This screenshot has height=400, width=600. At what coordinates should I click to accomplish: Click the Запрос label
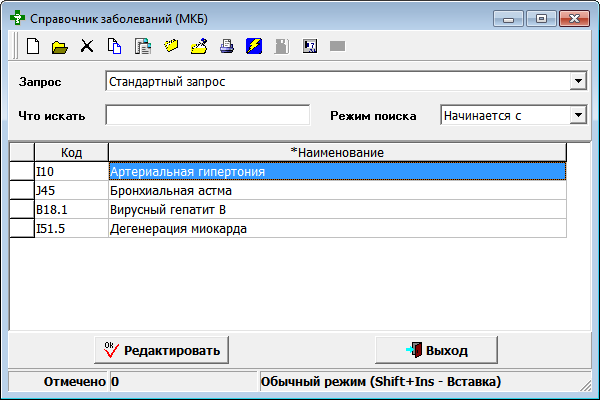coord(40,82)
